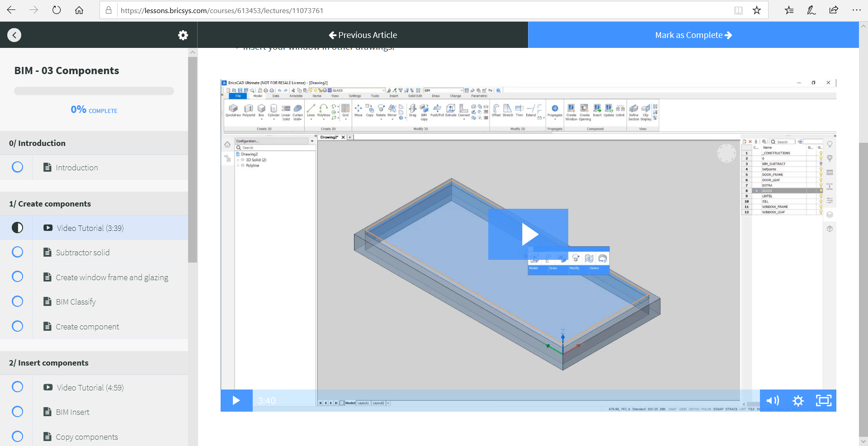The image size is (868, 446).
Task: Open the Introduction lecture
Action: pyautogui.click(x=76, y=168)
